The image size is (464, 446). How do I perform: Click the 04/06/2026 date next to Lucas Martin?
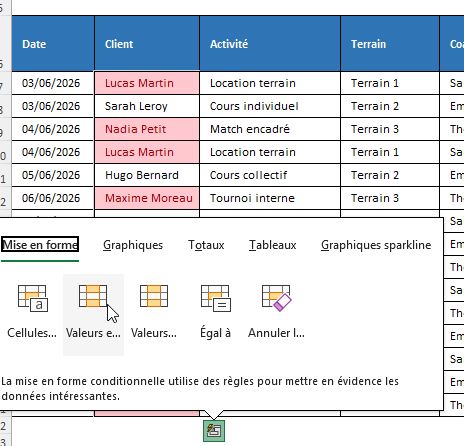(53, 152)
